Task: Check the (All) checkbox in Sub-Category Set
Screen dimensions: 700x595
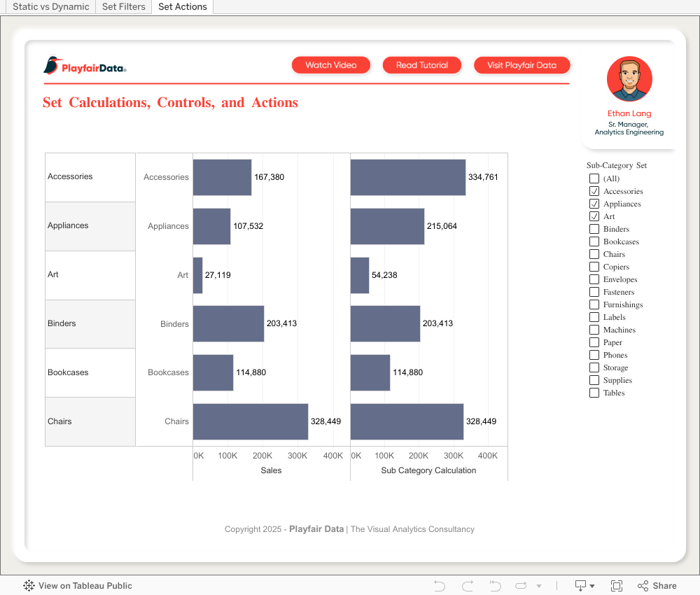Action: click(594, 178)
